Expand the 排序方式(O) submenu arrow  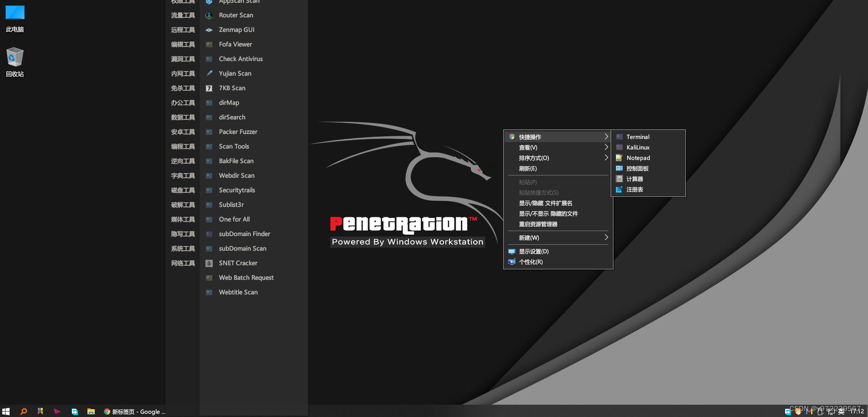(606, 158)
